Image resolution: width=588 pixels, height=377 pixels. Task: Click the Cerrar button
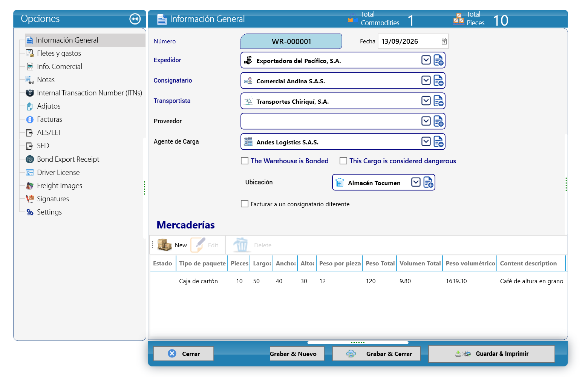point(184,354)
